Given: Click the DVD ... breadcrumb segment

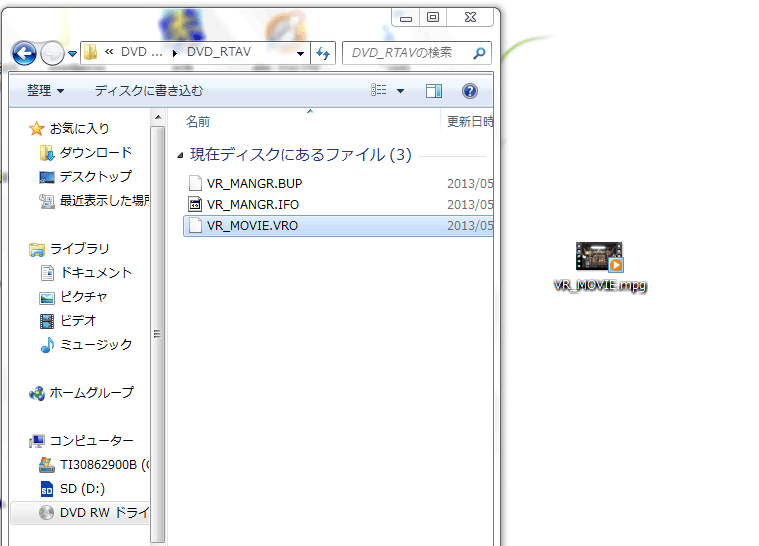Looking at the screenshot, I should click(x=141, y=52).
